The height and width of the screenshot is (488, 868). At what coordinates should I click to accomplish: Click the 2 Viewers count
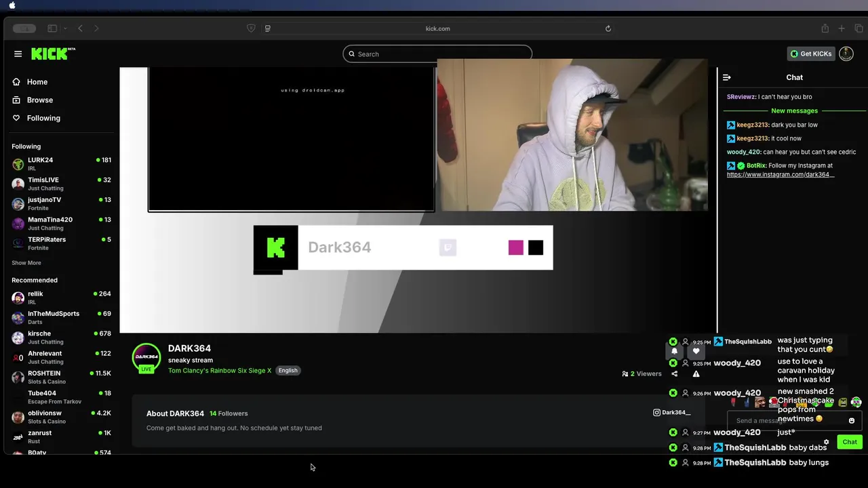(x=642, y=373)
